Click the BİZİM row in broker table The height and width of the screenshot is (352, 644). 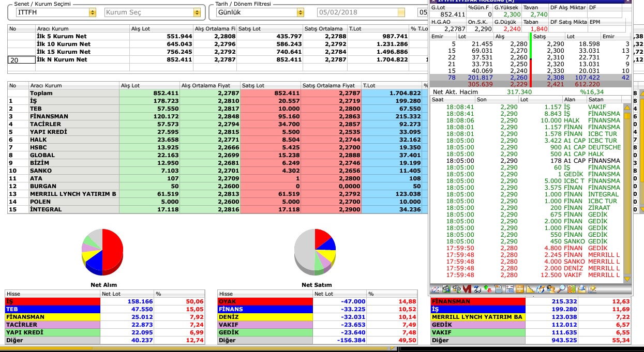[x=218, y=163]
